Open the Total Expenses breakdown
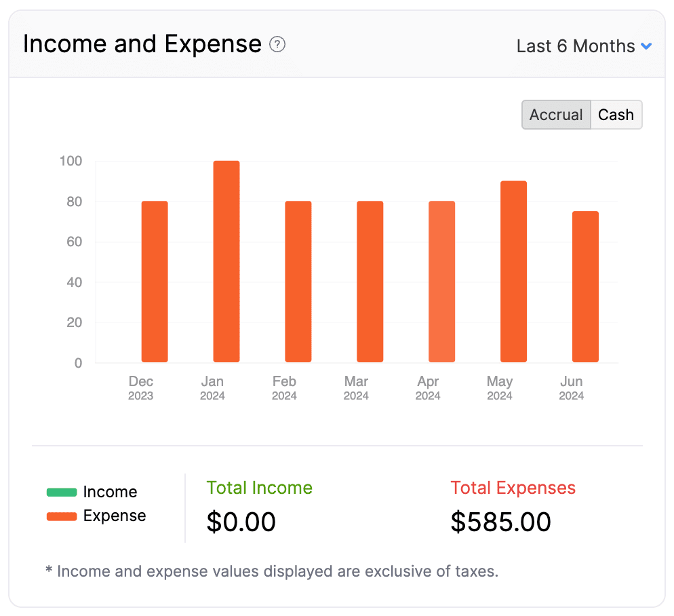The image size is (674, 616). (513, 488)
